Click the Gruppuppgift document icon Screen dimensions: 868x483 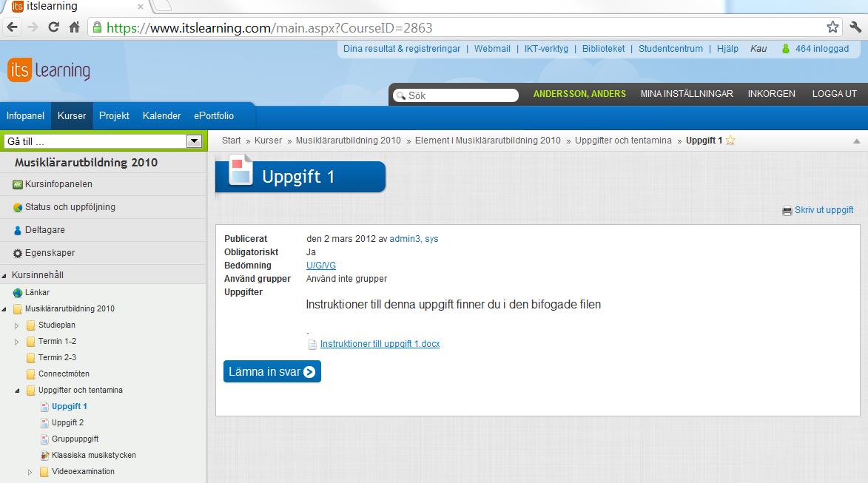45,439
